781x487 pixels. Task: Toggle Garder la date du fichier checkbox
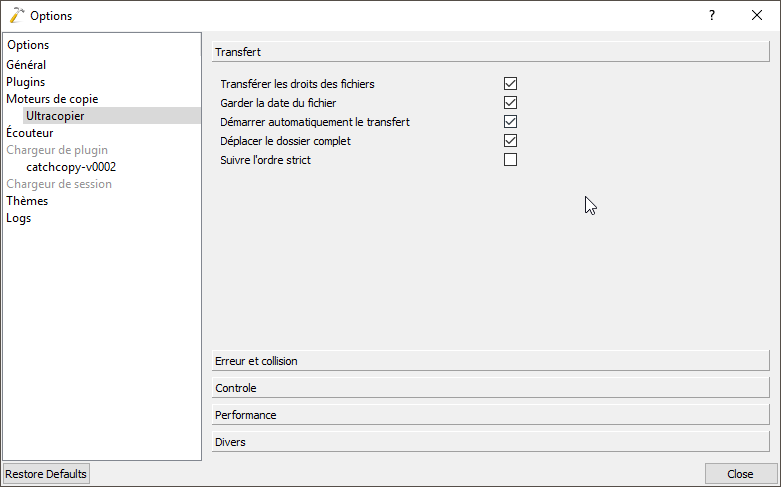[510, 103]
